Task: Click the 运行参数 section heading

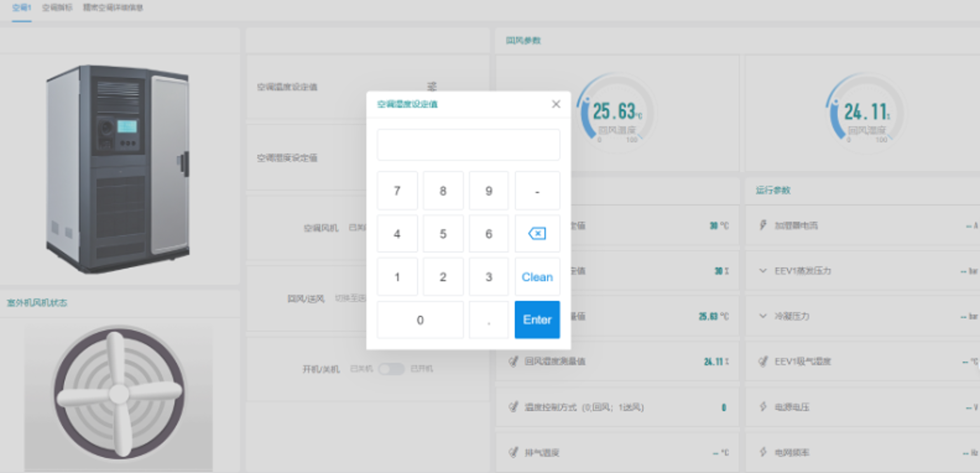Action: tap(773, 190)
